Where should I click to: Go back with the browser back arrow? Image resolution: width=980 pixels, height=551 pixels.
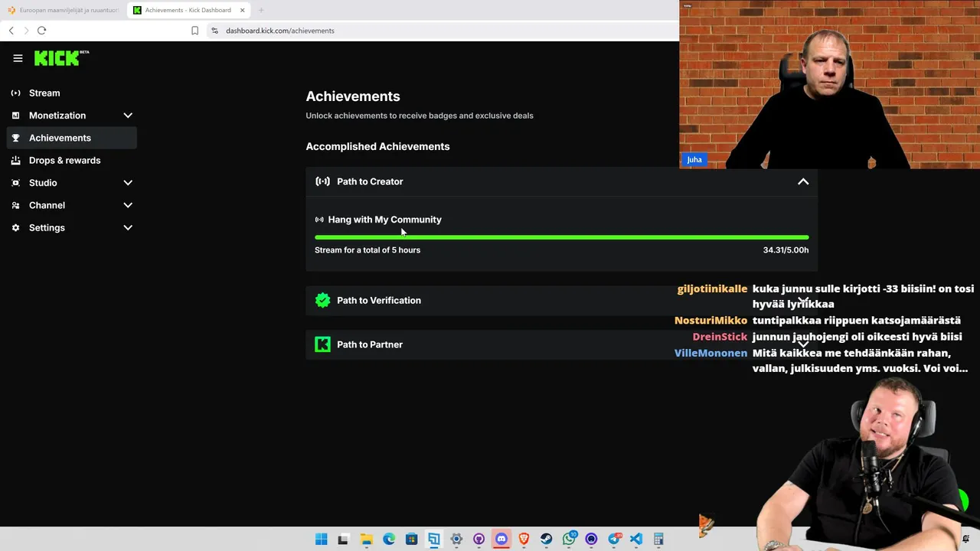point(11,31)
